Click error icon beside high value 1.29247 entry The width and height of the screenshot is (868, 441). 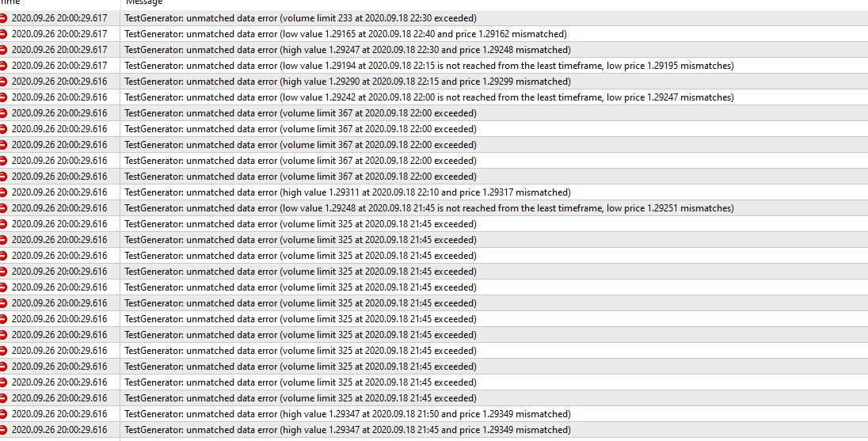(3, 50)
